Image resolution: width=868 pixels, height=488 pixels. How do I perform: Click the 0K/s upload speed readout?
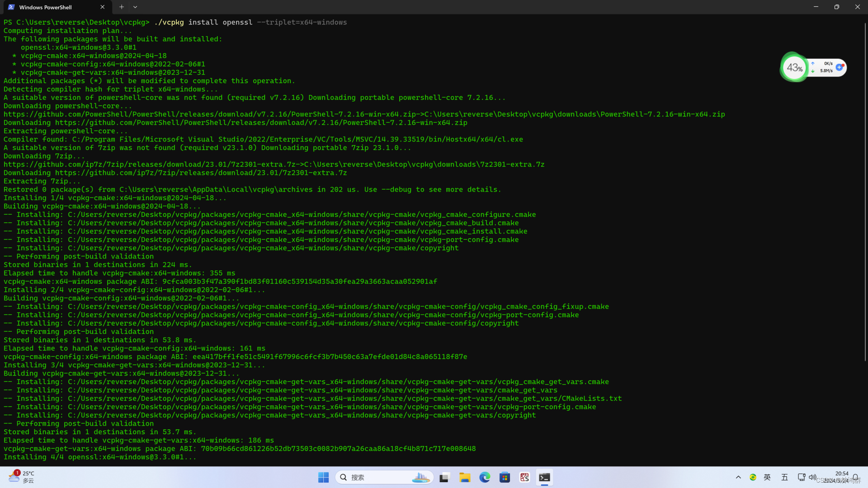[828, 64]
